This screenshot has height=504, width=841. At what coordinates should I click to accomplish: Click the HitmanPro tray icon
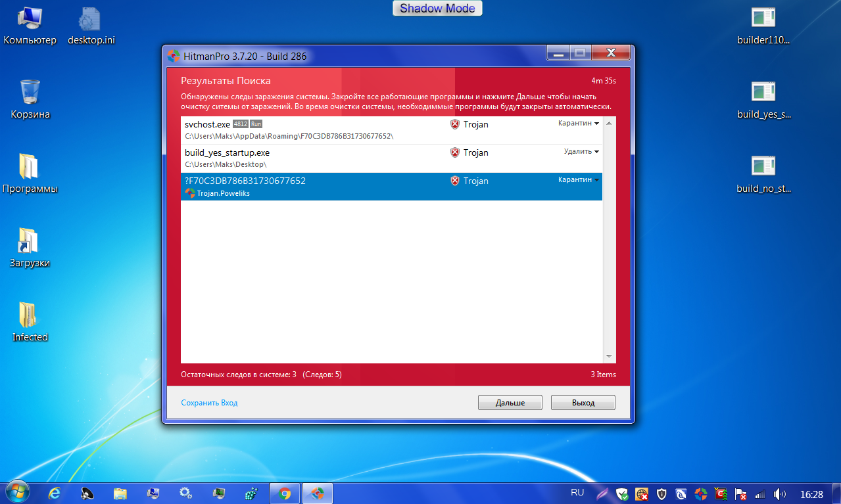pyautogui.click(x=701, y=493)
